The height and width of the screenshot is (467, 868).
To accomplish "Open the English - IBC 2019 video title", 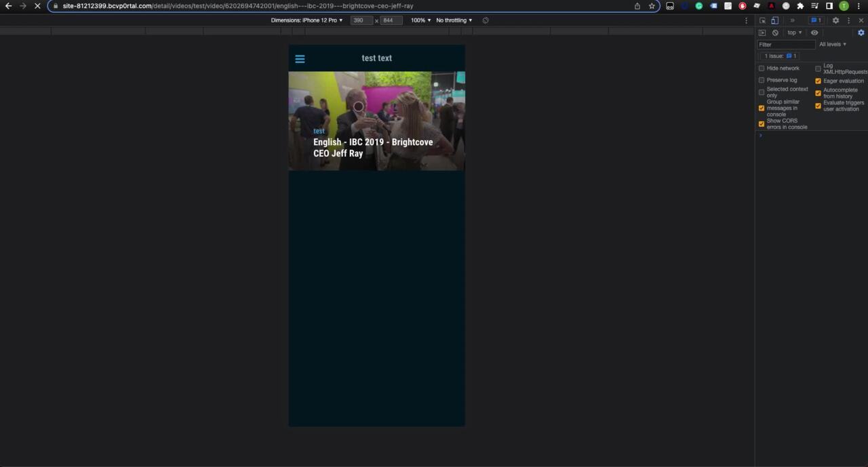I will point(373,148).
